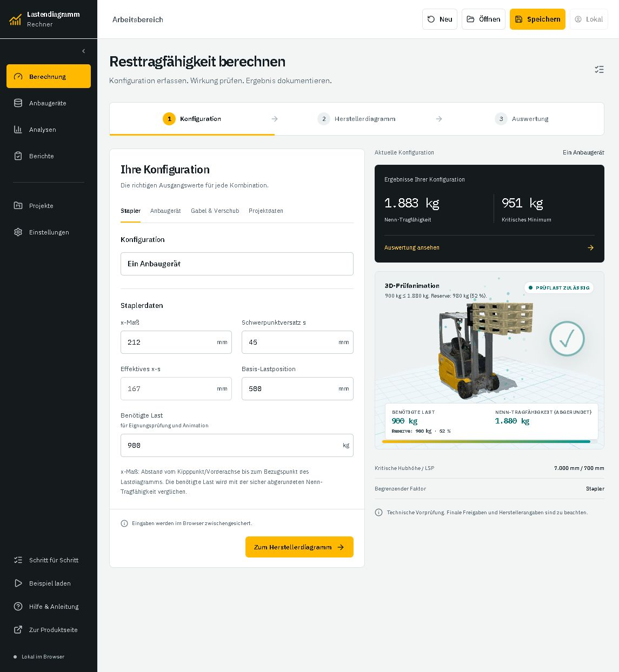Go to Anbaugeräte in sidebar

[x=49, y=103]
